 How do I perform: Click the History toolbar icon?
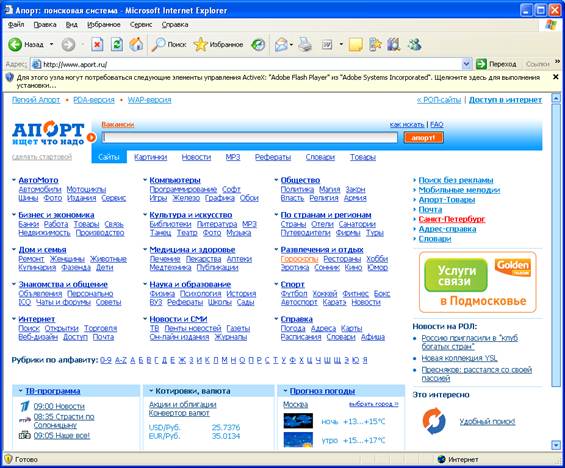click(x=258, y=45)
